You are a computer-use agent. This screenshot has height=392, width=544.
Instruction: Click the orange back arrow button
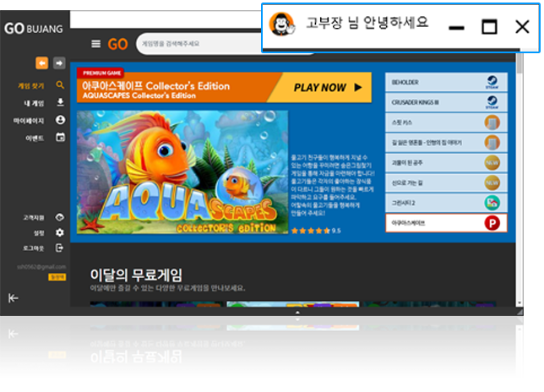pos(42,63)
